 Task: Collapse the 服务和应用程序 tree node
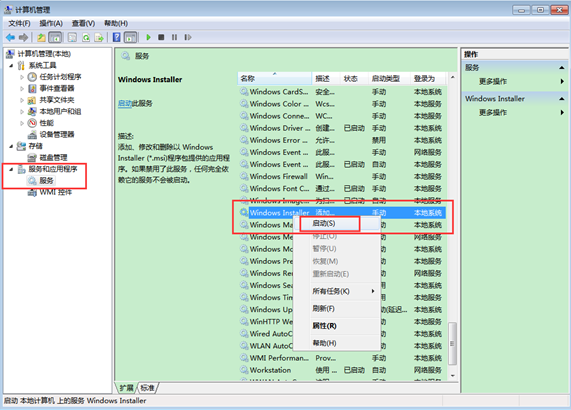pyautogui.click(x=11, y=169)
